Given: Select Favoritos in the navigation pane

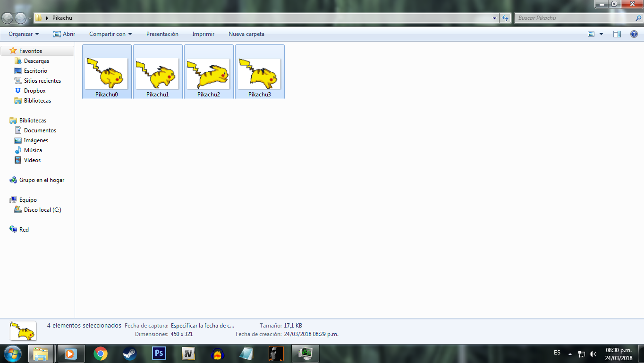Looking at the screenshot, I should coord(31,51).
